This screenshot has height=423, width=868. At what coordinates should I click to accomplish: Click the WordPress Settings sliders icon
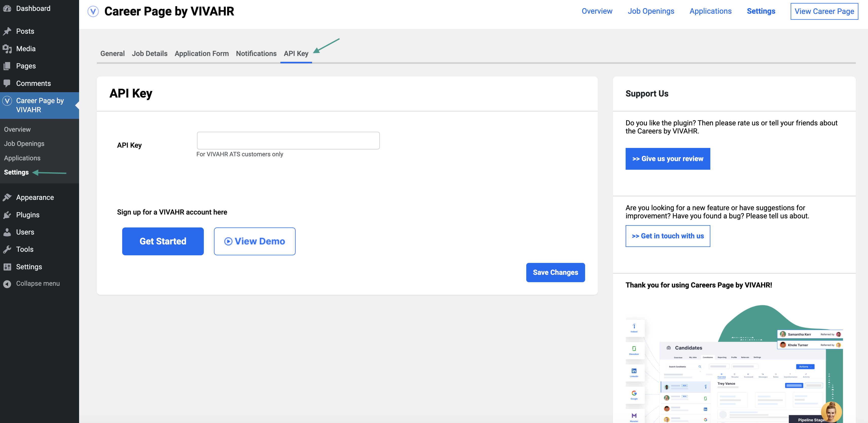coord(7,267)
